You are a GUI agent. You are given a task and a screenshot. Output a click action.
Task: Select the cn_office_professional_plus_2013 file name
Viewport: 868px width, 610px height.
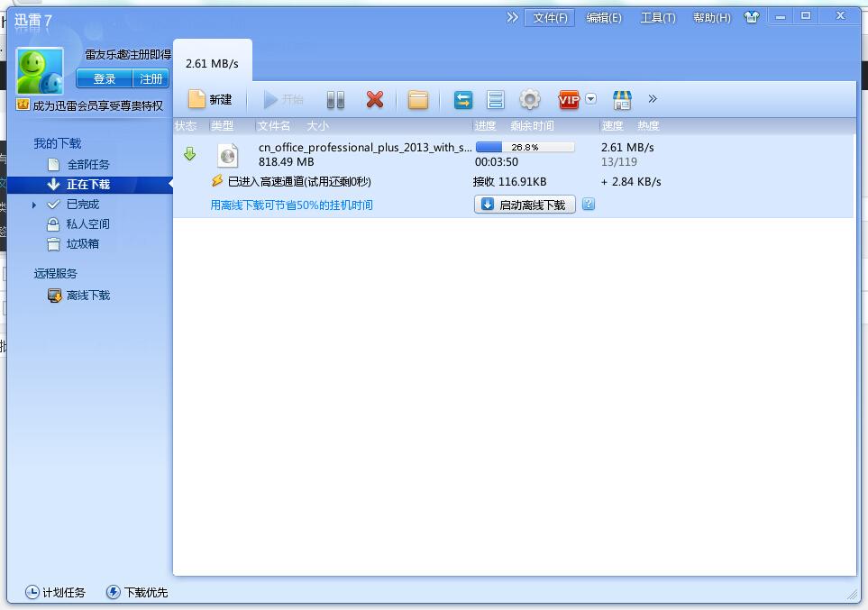(x=365, y=147)
